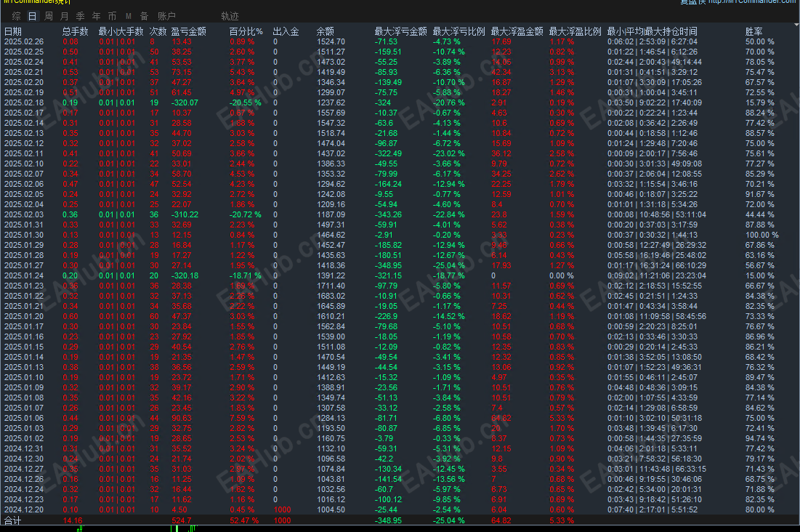The width and height of the screenshot is (800, 532).
Task: Click the 最大浮亏比例 column header
Action: [459, 32]
